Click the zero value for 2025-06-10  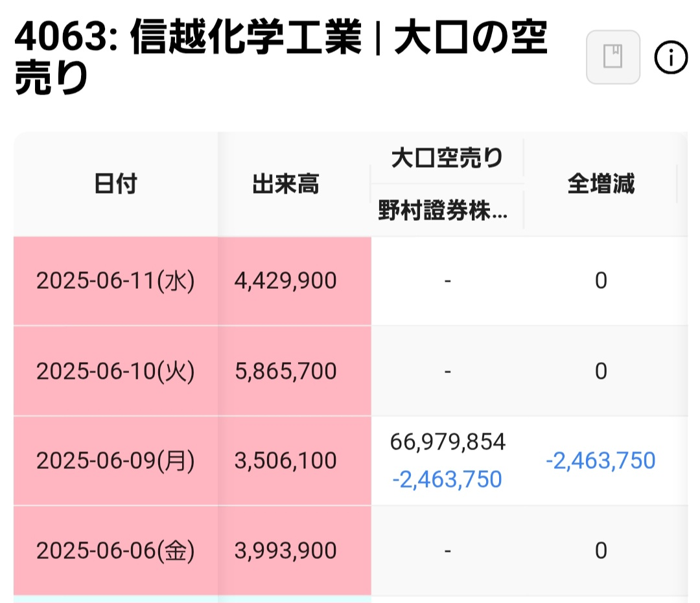601,370
